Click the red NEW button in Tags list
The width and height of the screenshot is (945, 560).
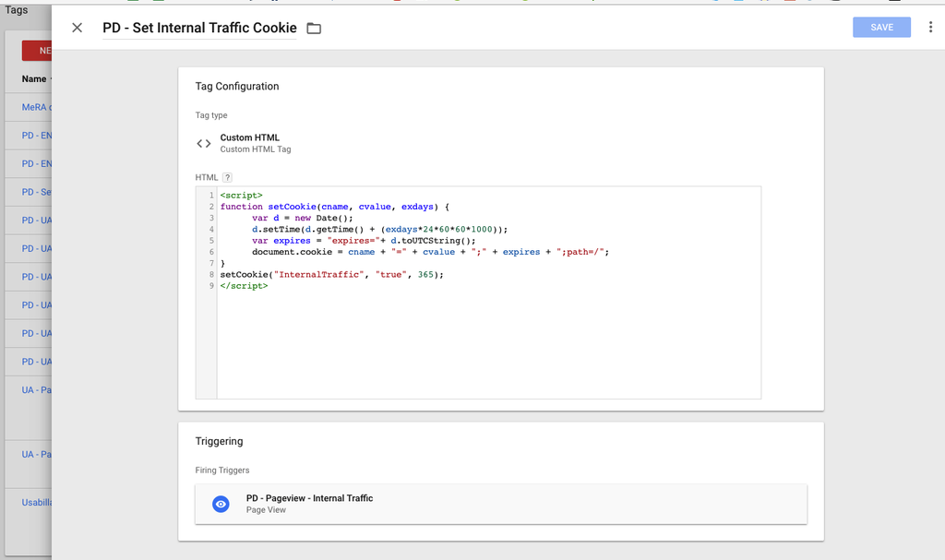[x=37, y=51]
